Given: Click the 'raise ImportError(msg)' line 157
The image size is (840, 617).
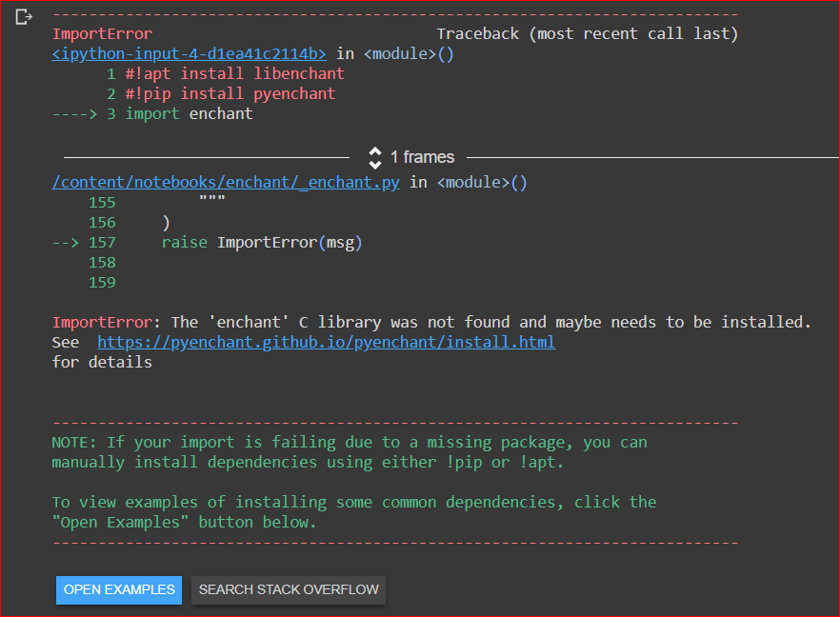Looking at the screenshot, I should tap(262, 243).
